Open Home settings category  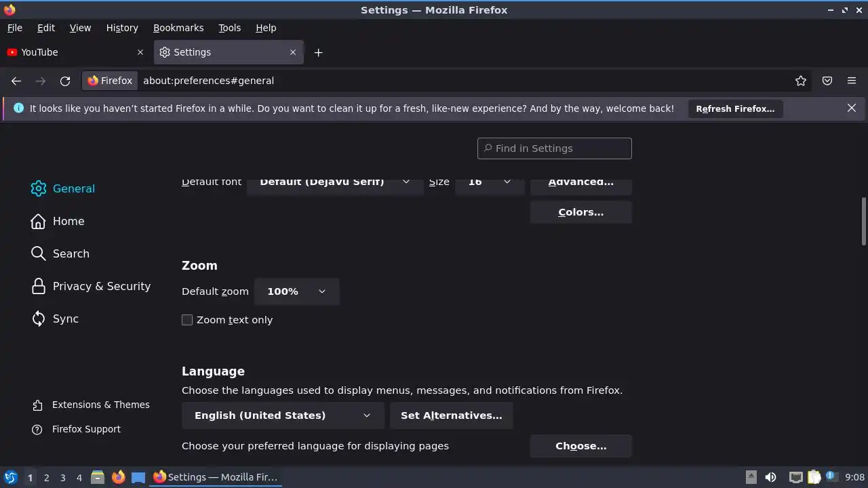tap(58, 221)
